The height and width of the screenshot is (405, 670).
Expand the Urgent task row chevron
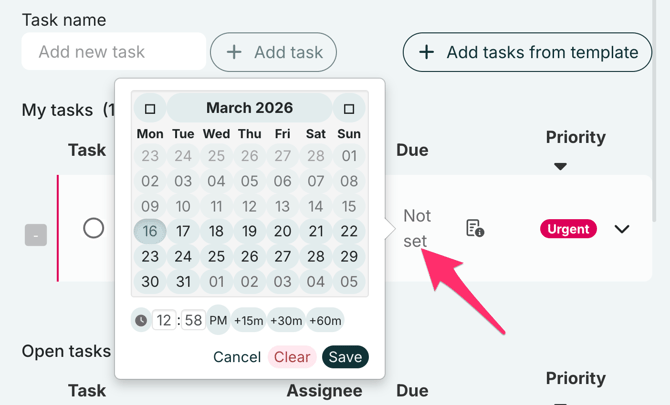point(622,229)
